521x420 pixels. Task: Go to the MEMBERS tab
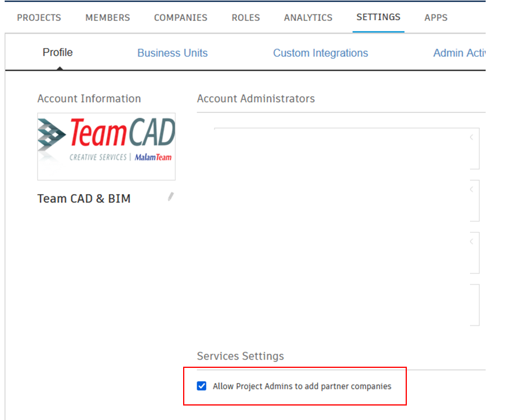[x=108, y=17]
